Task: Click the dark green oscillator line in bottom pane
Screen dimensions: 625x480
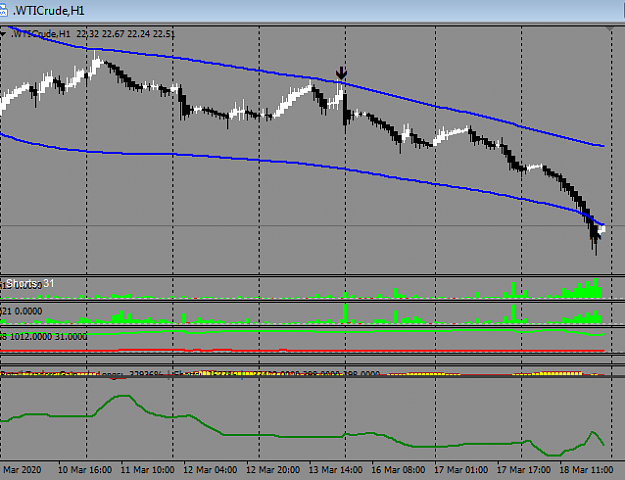Action: click(x=303, y=436)
